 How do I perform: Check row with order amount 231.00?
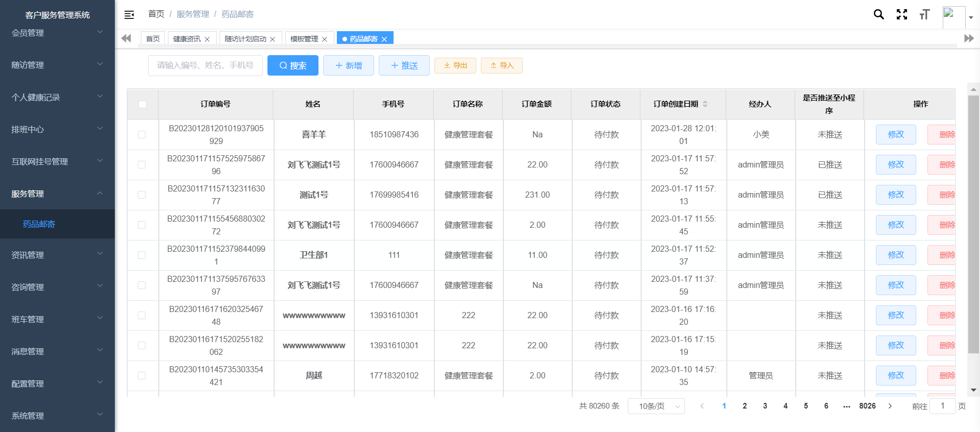142,195
